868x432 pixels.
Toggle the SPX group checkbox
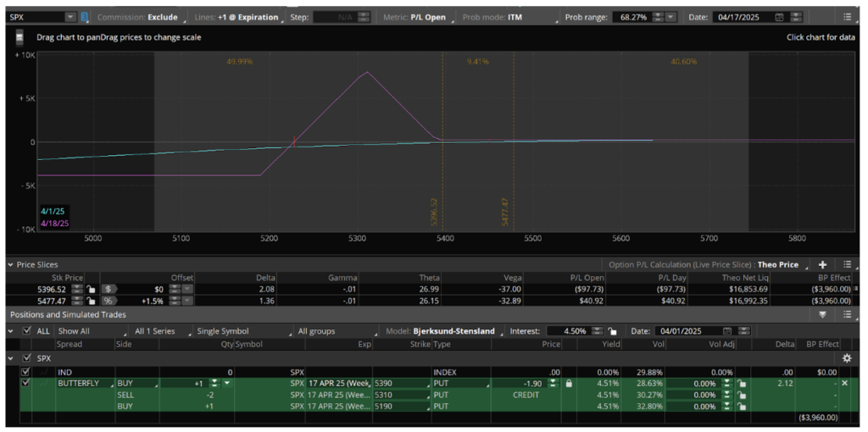point(26,358)
